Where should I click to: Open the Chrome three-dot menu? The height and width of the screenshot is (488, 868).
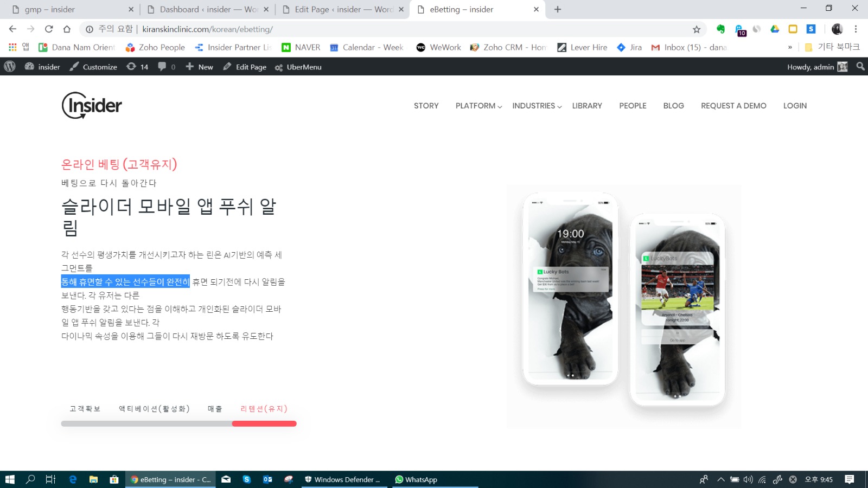tap(856, 29)
